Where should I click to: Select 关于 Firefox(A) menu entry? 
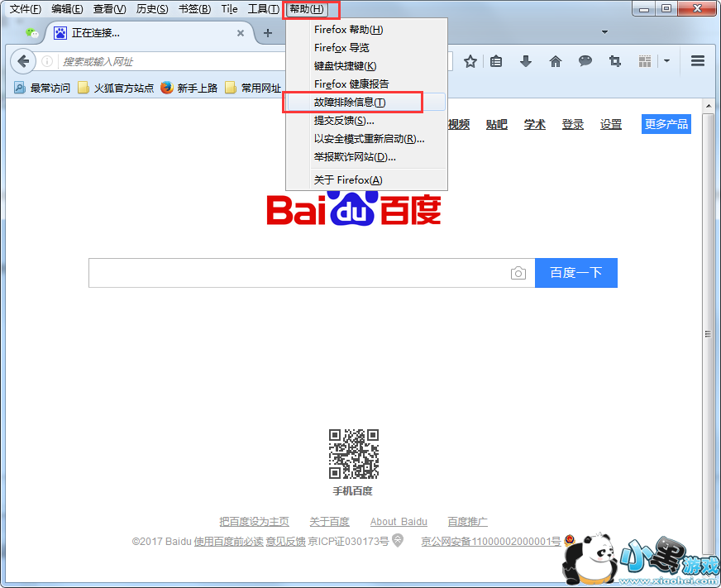point(366,180)
